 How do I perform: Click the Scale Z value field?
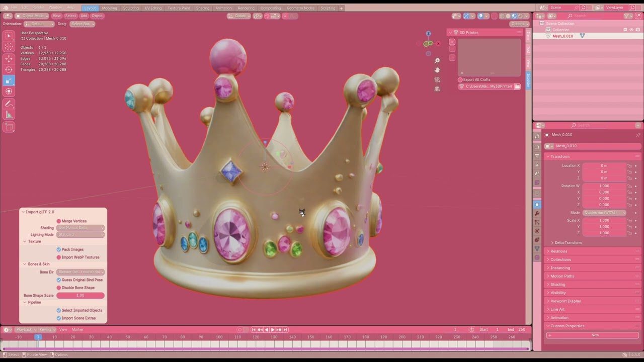point(604,233)
